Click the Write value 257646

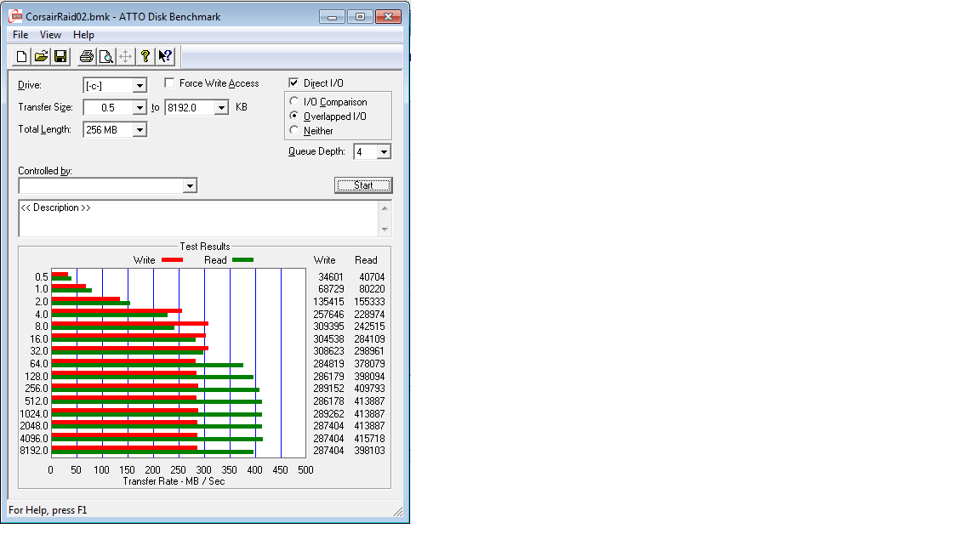click(328, 315)
